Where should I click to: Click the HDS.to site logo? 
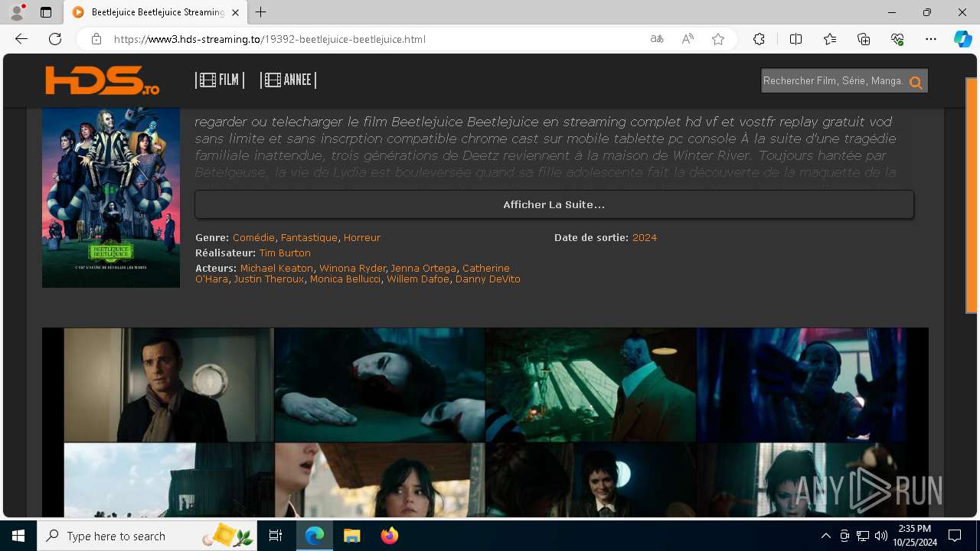(x=102, y=80)
